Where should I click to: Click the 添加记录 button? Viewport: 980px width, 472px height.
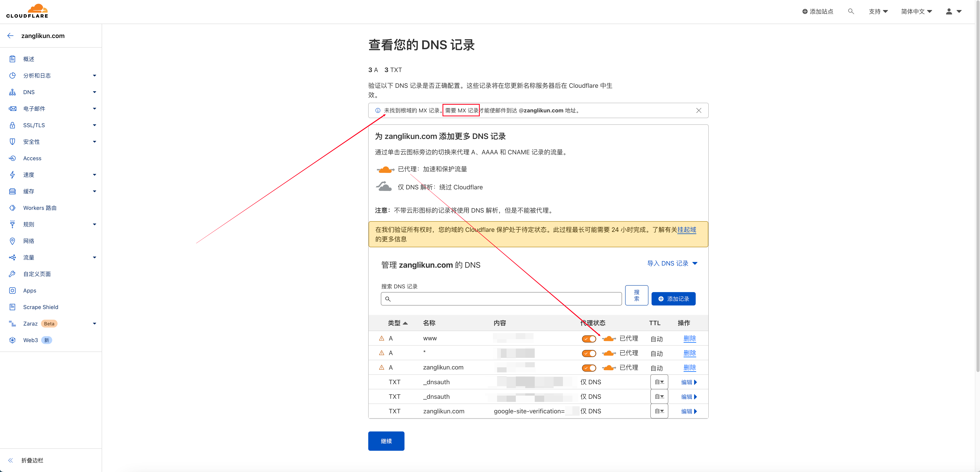point(673,299)
